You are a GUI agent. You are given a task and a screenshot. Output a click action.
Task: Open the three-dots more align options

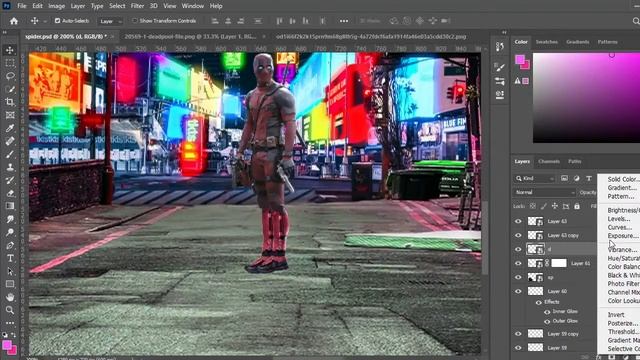(344, 21)
